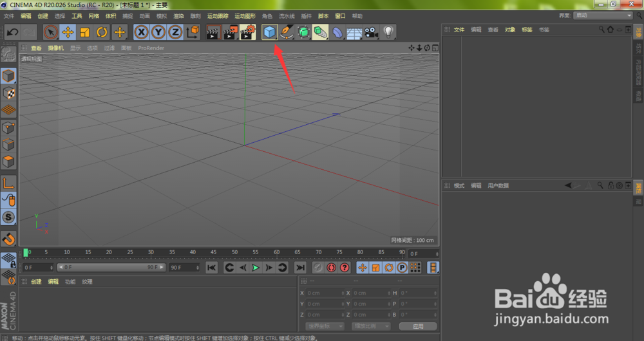644x341 pixels.
Task: Activate Model mode in left palette
Action: coord(8,76)
